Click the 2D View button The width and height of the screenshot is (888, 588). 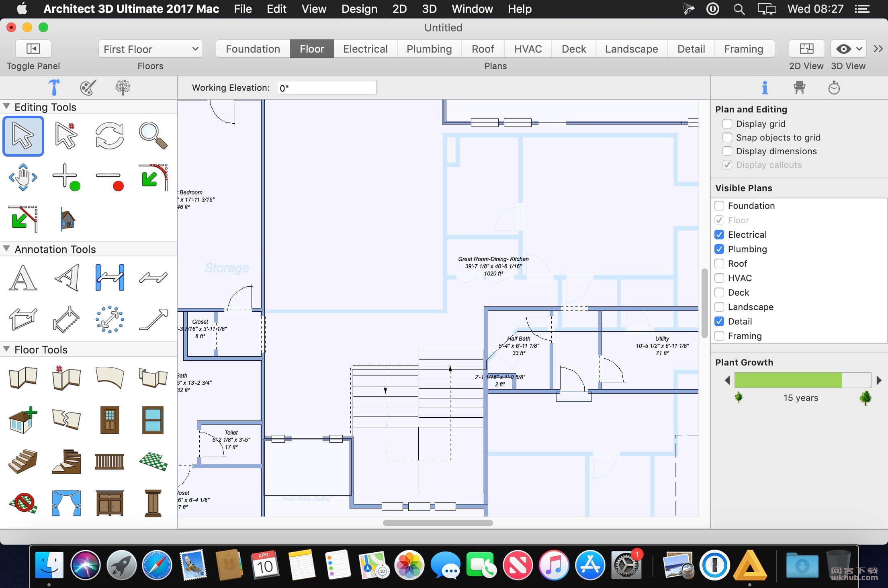(806, 49)
